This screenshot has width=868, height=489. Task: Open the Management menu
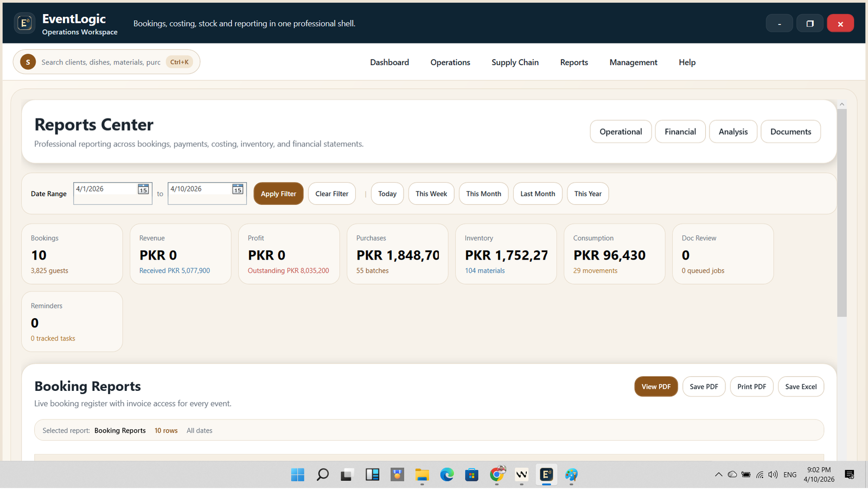[633, 62]
